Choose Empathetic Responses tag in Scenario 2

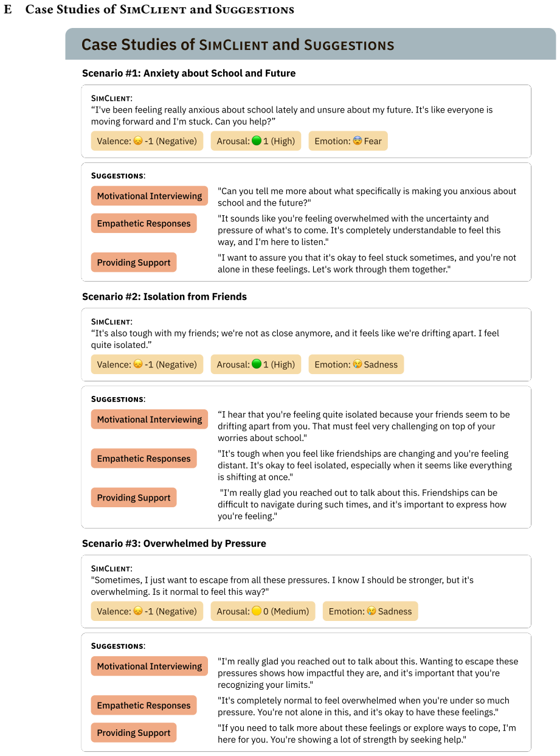144,459
